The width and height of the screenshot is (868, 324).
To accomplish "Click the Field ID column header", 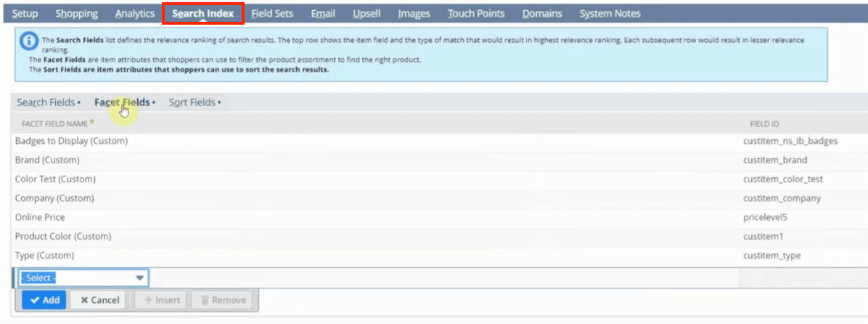I will (x=764, y=124).
